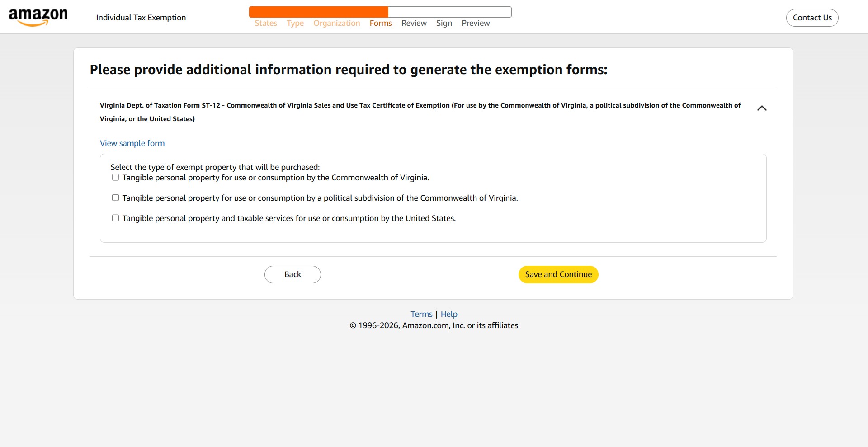868x447 pixels.
Task: Select the States step
Action: coord(265,23)
